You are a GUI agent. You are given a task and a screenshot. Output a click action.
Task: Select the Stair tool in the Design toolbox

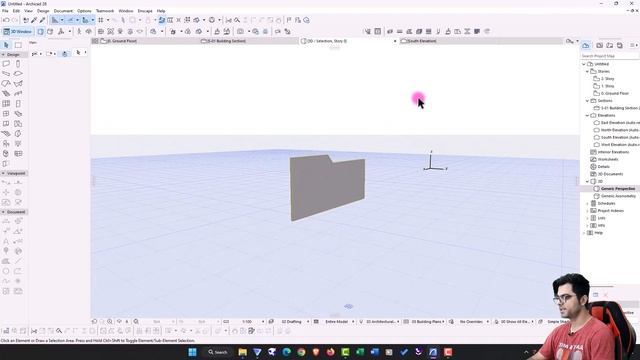coord(6,93)
